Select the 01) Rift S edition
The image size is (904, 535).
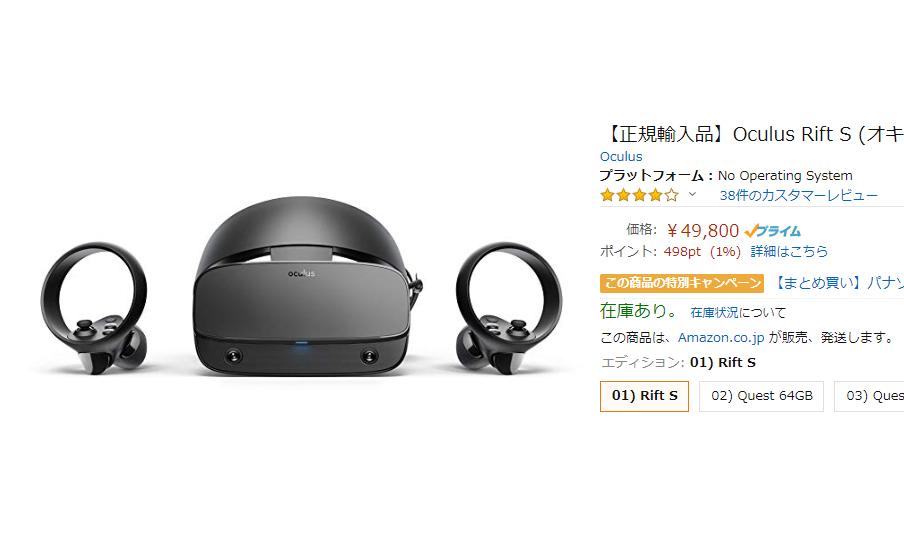point(645,396)
